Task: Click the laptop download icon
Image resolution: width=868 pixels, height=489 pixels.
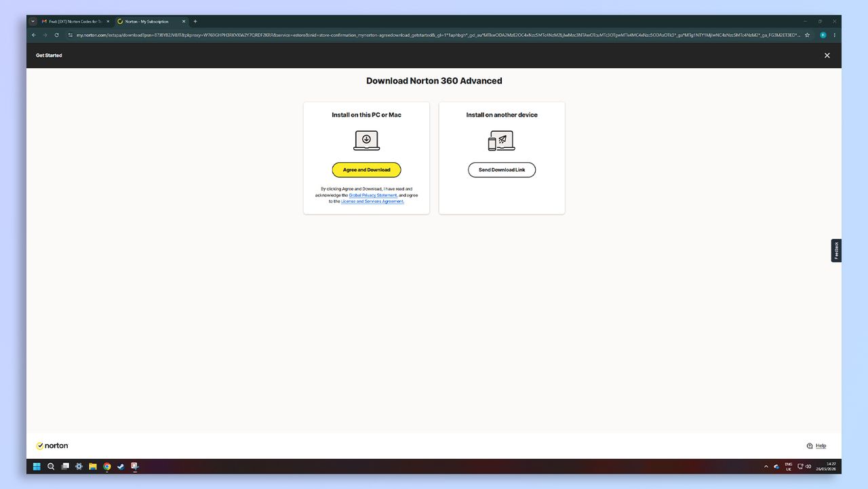Action: [366, 140]
